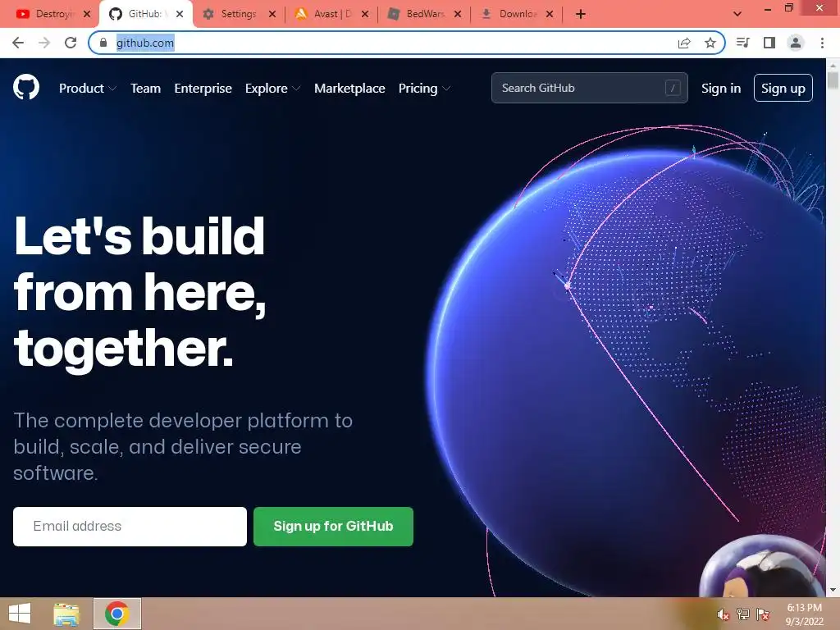This screenshot has width=840, height=630.
Task: Open Chrome three-dot menu
Action: click(x=822, y=43)
